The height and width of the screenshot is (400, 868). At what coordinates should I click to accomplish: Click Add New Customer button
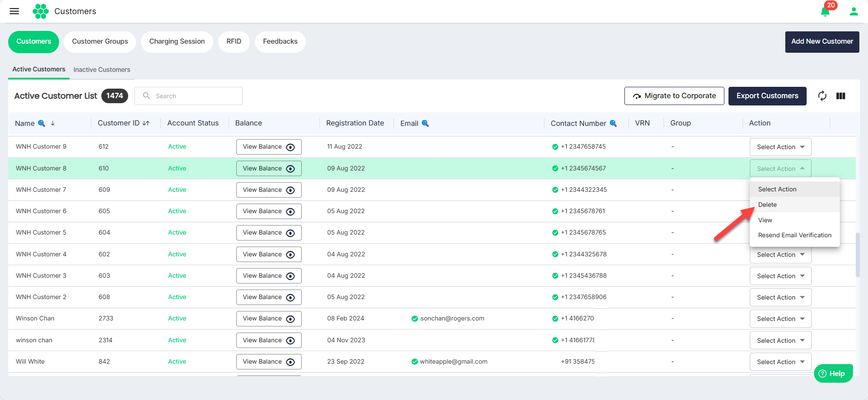pos(822,41)
